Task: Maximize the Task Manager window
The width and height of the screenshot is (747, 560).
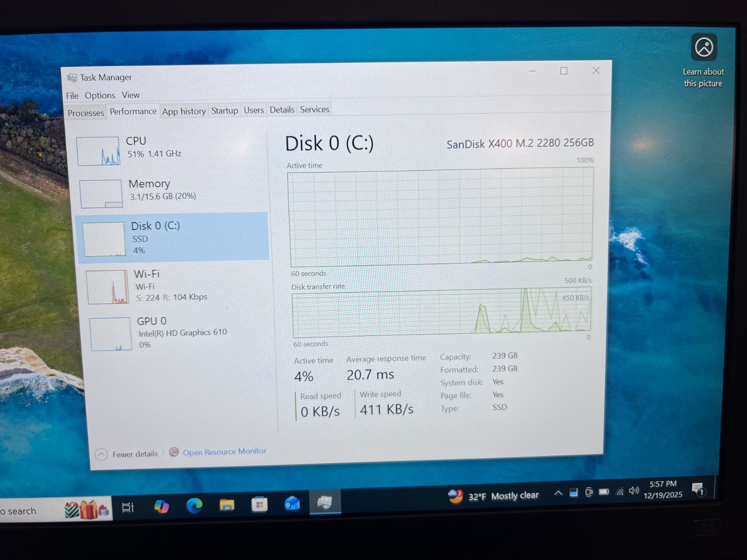Action: pyautogui.click(x=564, y=71)
